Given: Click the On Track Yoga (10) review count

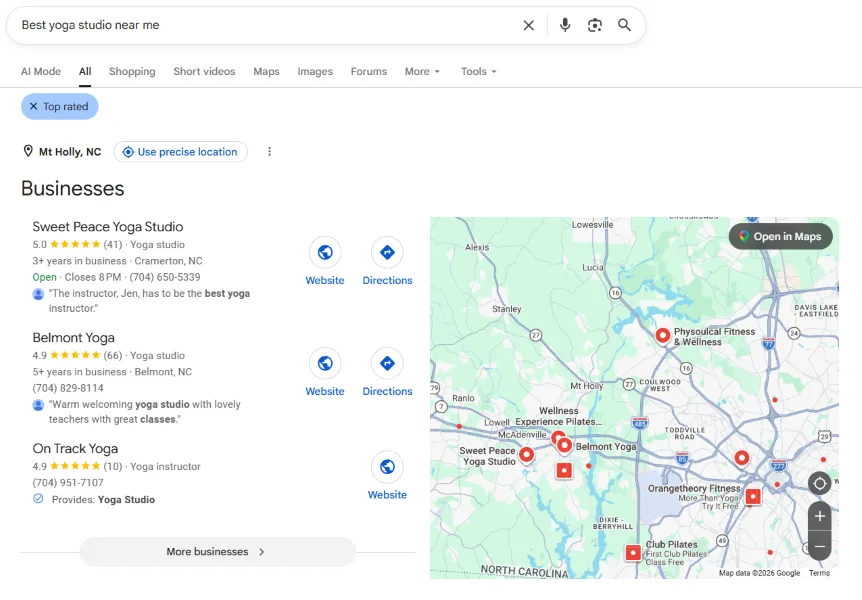Looking at the screenshot, I should [113, 466].
